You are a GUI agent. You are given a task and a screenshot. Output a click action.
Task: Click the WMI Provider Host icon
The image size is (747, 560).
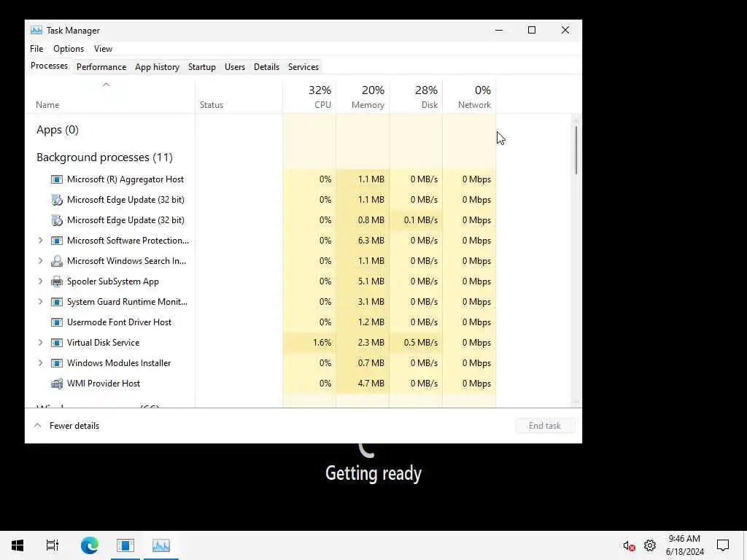[x=57, y=384]
